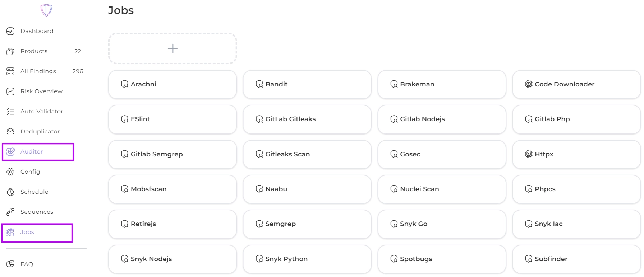Click the chip icon on Httpx
Image resolution: width=644 pixels, height=277 pixels.
pyautogui.click(x=528, y=154)
